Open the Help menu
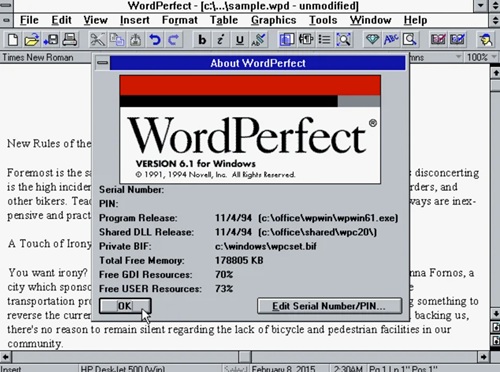This screenshot has height=372, width=500. (415, 20)
